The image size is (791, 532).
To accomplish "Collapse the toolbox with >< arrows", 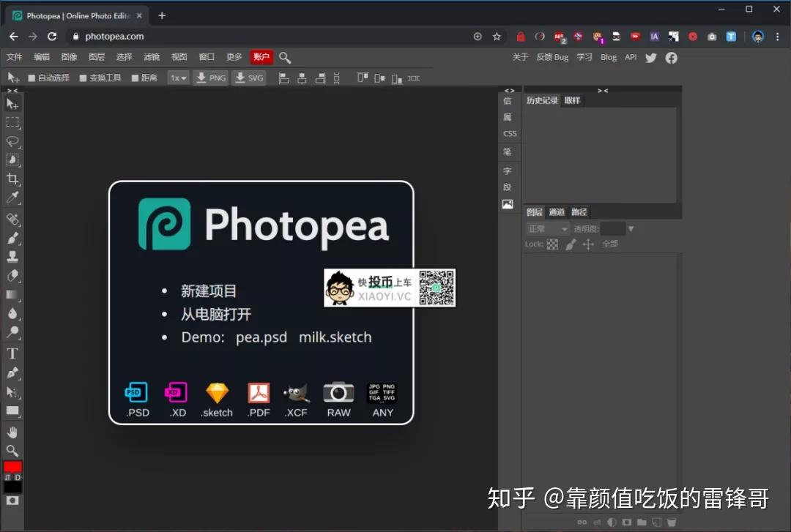I will (x=12, y=90).
